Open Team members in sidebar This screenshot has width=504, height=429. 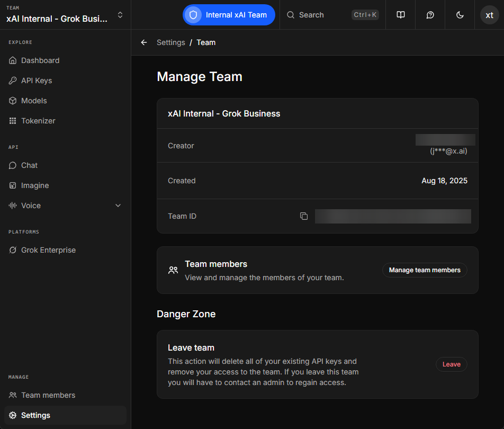click(65, 395)
